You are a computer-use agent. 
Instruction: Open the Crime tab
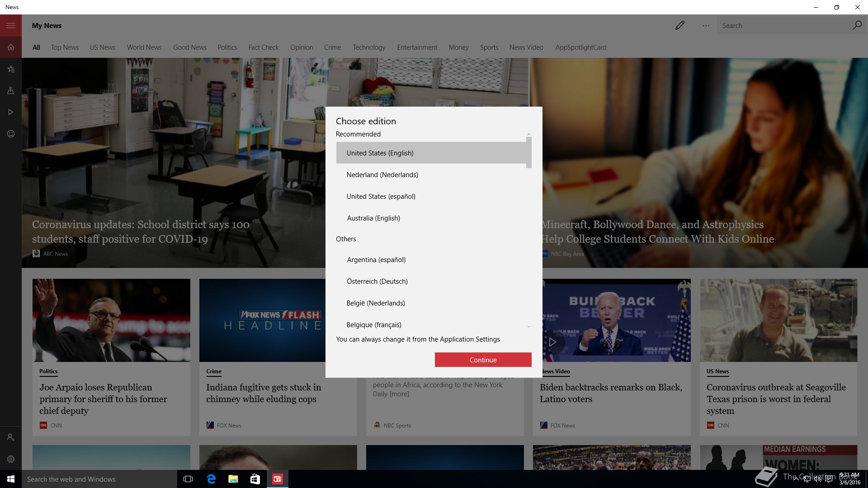click(333, 47)
